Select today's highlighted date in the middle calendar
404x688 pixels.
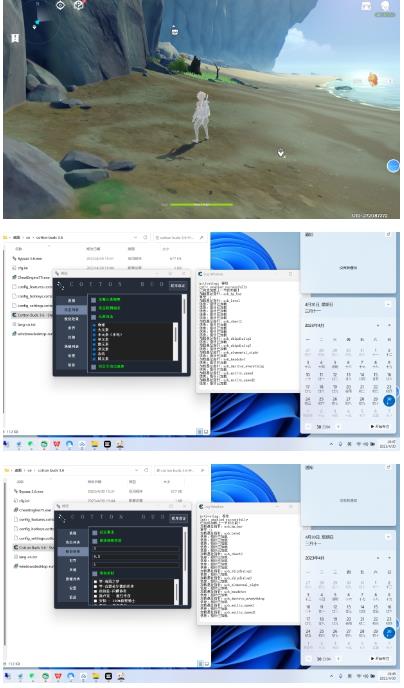tap(389, 400)
